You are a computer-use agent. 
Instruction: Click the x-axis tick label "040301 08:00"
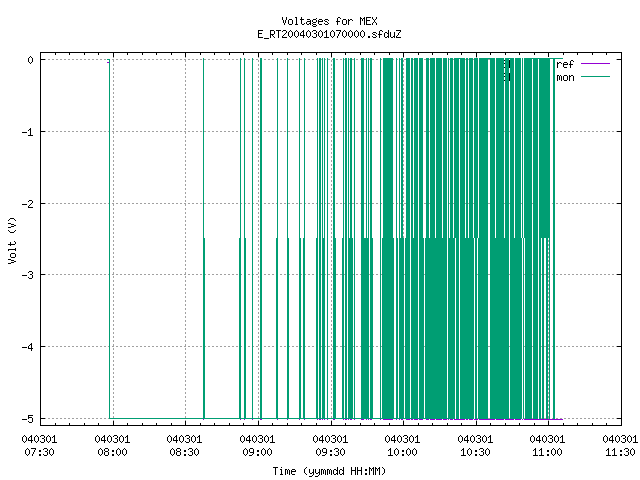pos(112,445)
